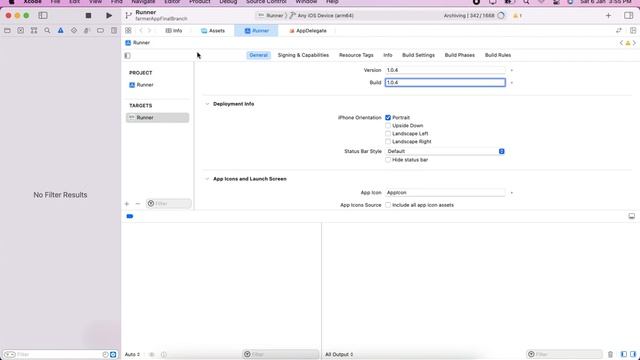Switch to Signing & Capabilities tab
640x360 pixels.
point(303,55)
